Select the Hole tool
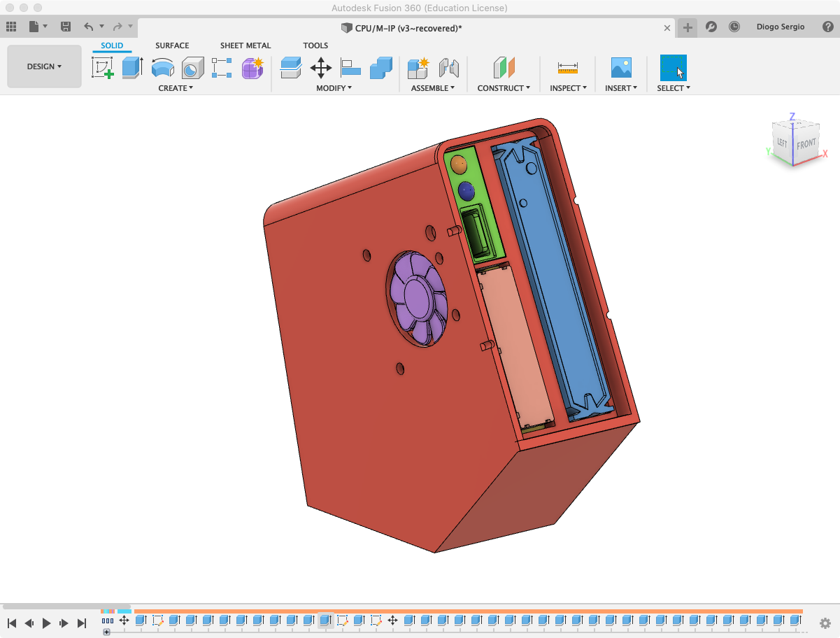Screen dimensions: 840x638 click(x=192, y=68)
